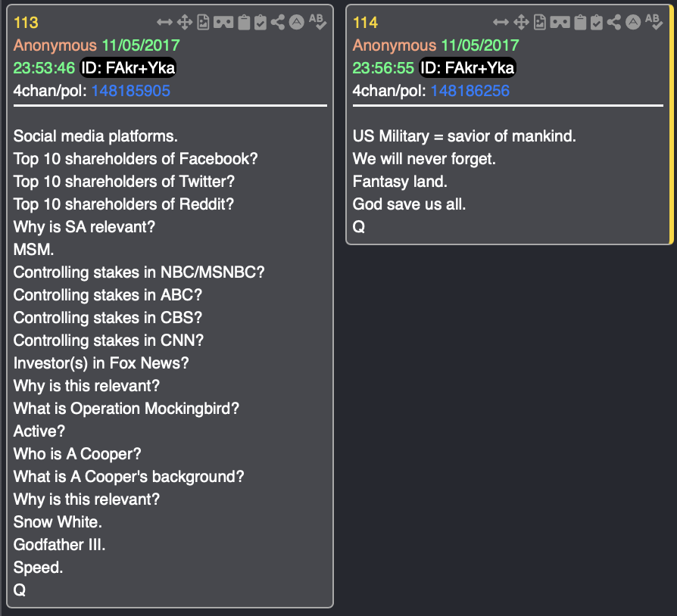The image size is (677, 616).
Task: Click the ID: FAkr+Yka badge on post 113
Action: click(x=129, y=68)
